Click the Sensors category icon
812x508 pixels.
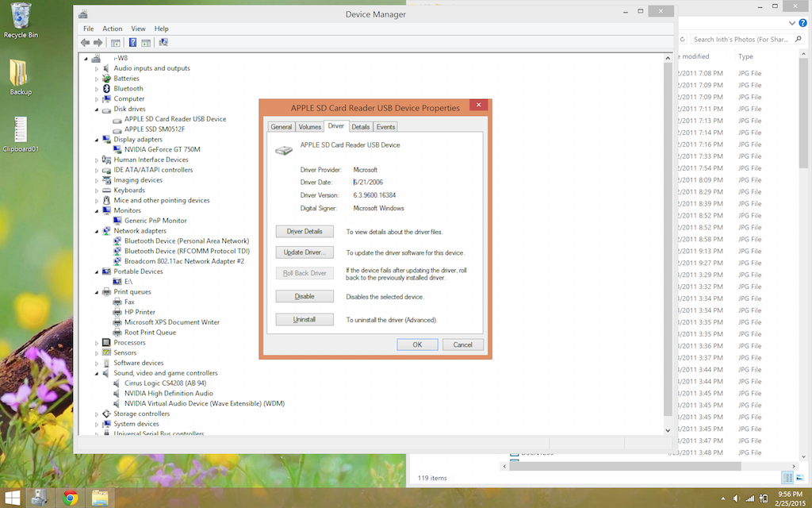pyautogui.click(x=107, y=352)
